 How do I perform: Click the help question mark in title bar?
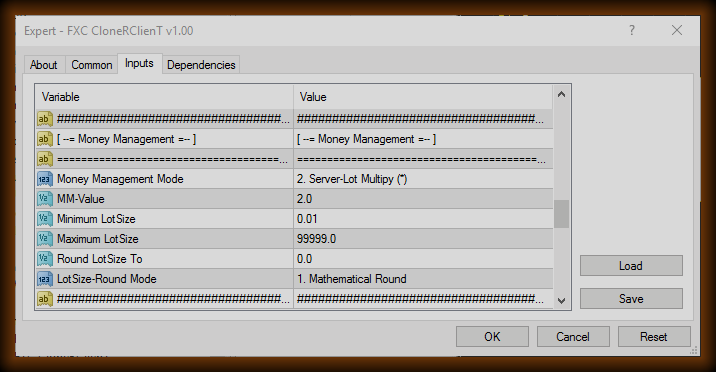[632, 31]
